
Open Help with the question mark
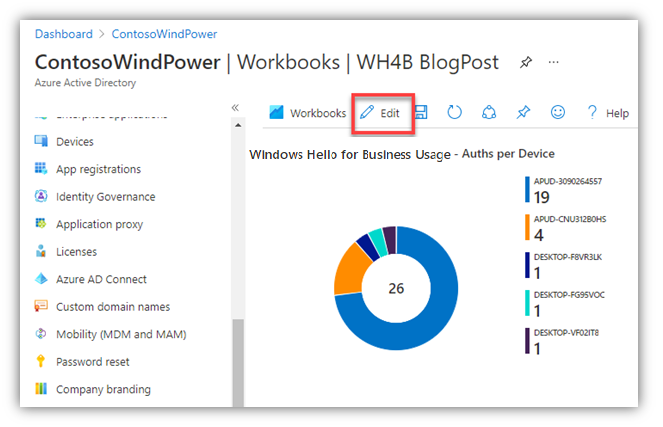(608, 113)
